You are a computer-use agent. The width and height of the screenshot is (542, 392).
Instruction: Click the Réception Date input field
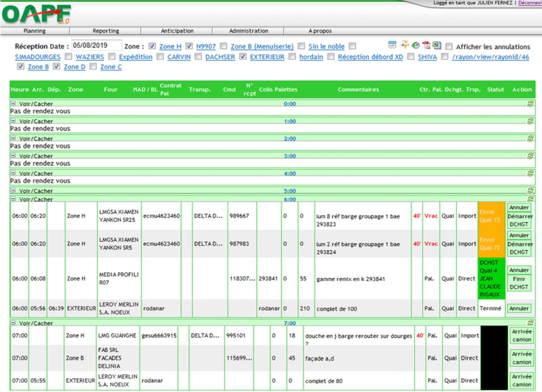96,46
